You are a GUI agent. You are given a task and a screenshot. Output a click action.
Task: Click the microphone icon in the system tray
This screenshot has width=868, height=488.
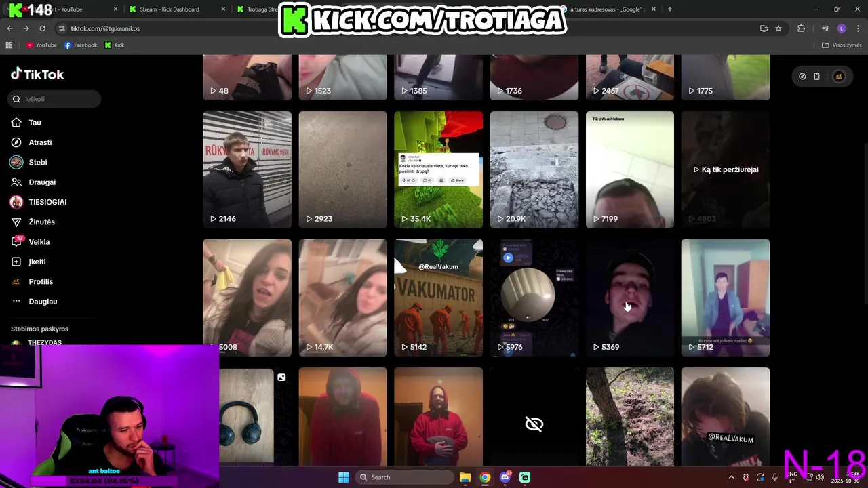click(x=774, y=477)
